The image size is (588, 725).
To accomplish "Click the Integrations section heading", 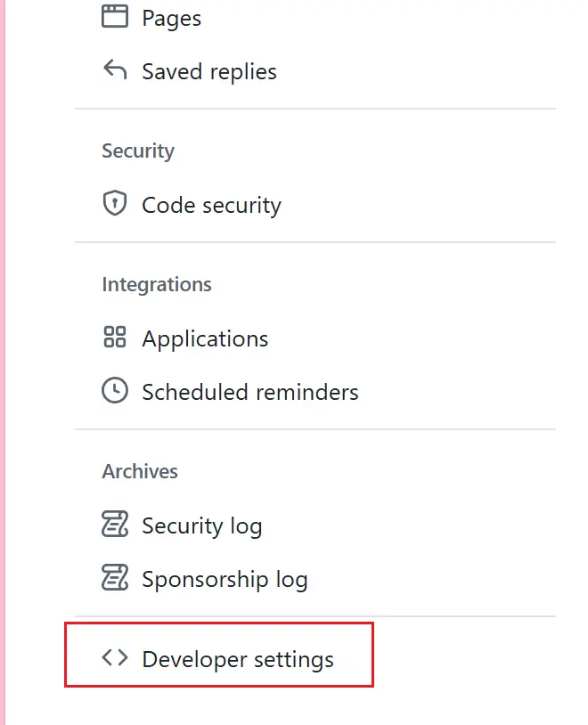I will coord(157,284).
